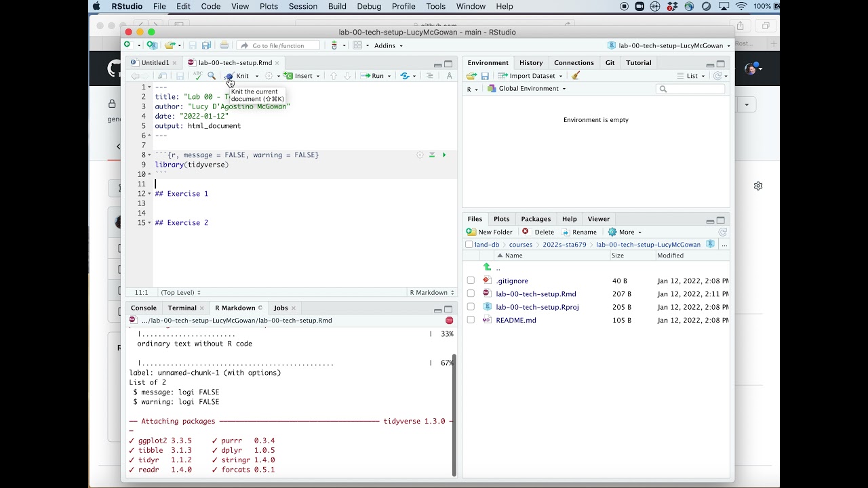The image size is (868, 488).
Task: Load workspace folder icon in Environment
Action: (471, 76)
